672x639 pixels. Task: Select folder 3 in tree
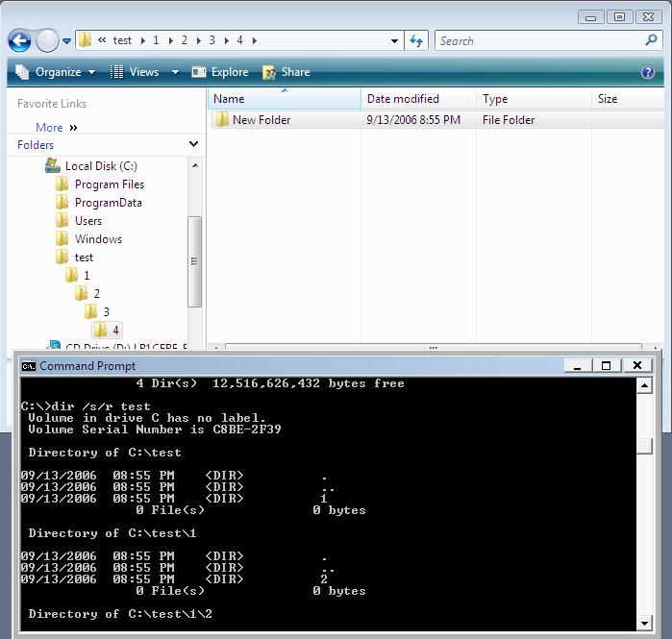click(97, 311)
